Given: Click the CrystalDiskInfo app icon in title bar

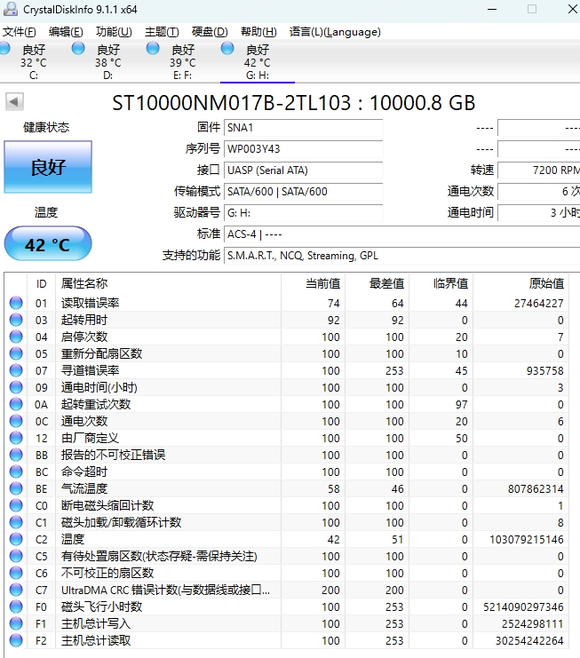Looking at the screenshot, I should (10, 9).
